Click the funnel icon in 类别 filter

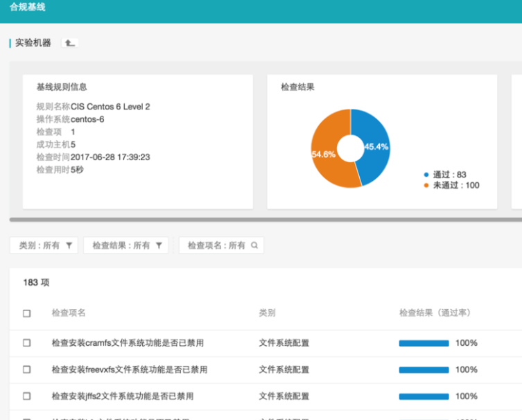[x=69, y=245]
